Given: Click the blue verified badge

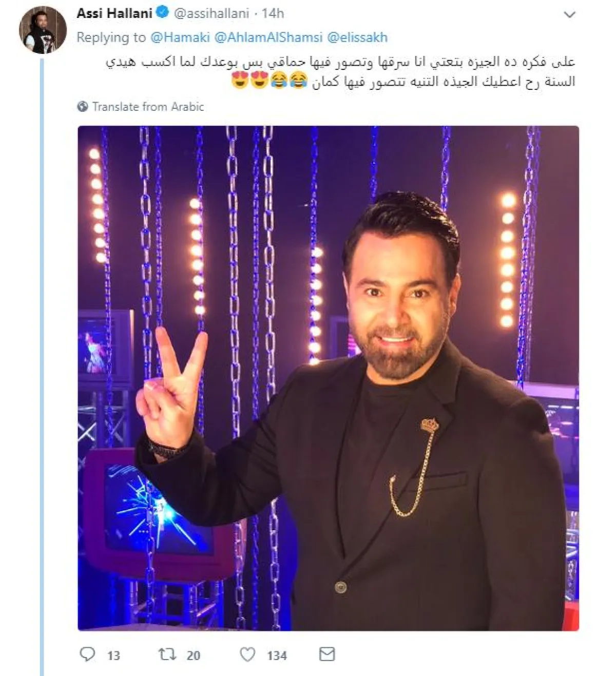Looking at the screenshot, I should tap(163, 13).
